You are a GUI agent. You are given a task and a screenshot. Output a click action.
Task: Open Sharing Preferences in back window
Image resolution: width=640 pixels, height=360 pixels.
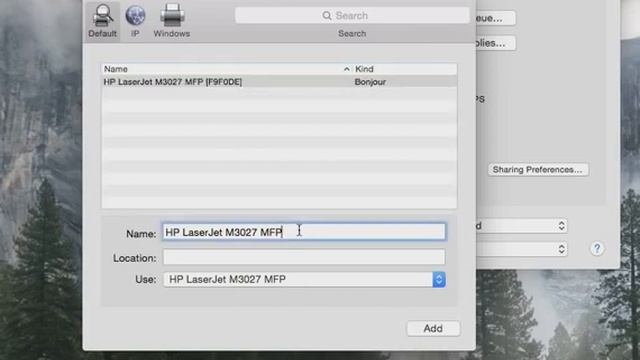pyautogui.click(x=538, y=170)
